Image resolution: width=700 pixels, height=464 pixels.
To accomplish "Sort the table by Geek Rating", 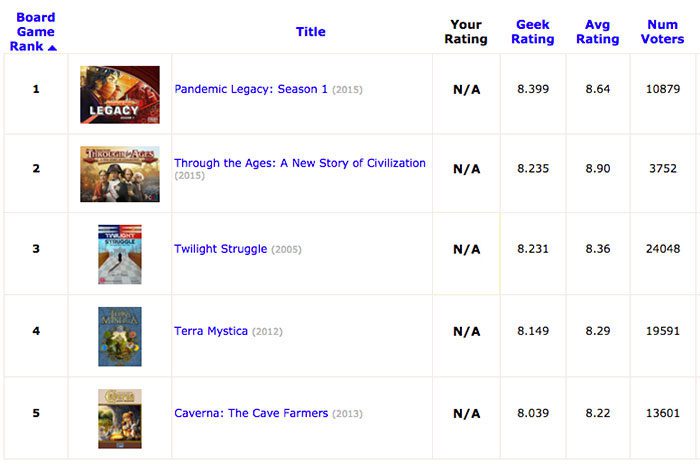I will tap(533, 32).
